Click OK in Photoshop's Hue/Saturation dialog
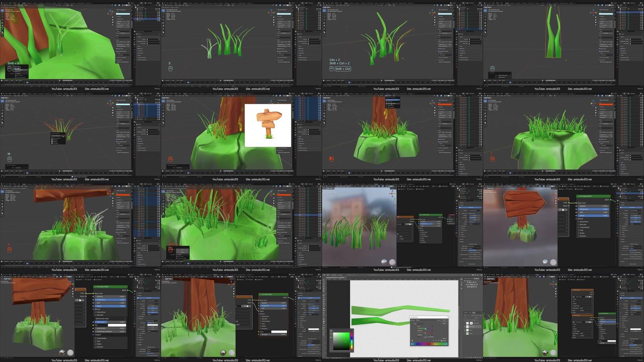The image size is (644, 362). click(x=445, y=320)
